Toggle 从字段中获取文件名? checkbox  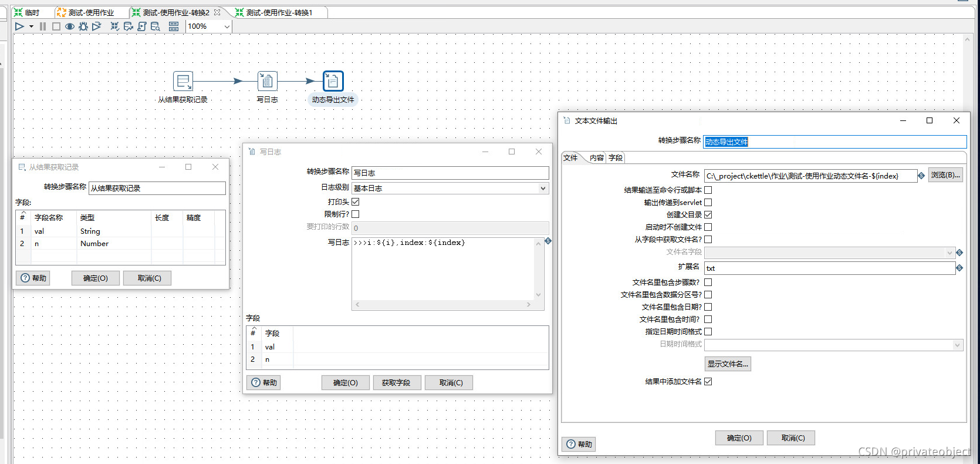pyautogui.click(x=708, y=240)
